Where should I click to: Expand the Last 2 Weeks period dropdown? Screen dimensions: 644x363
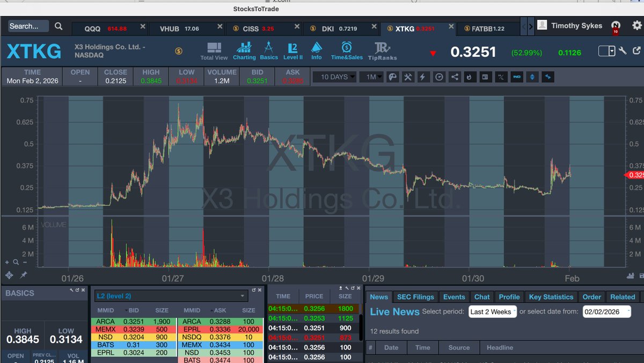click(492, 311)
